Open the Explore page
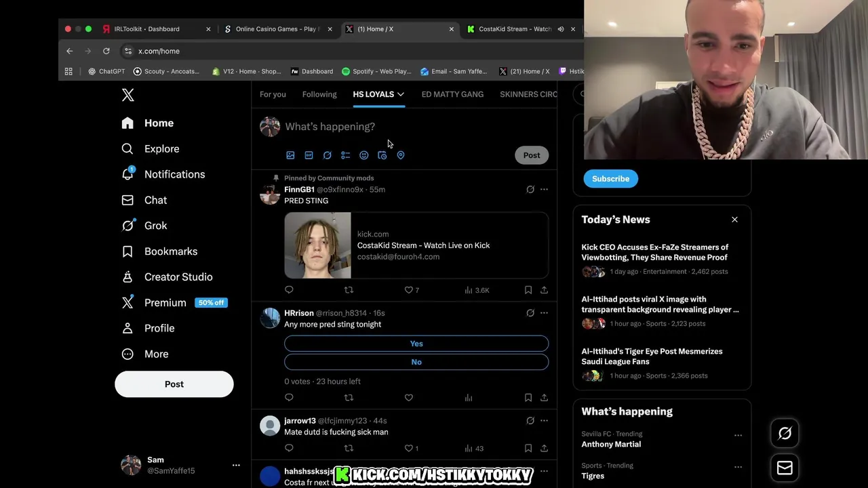The width and height of the screenshot is (868, 488). pos(150,148)
